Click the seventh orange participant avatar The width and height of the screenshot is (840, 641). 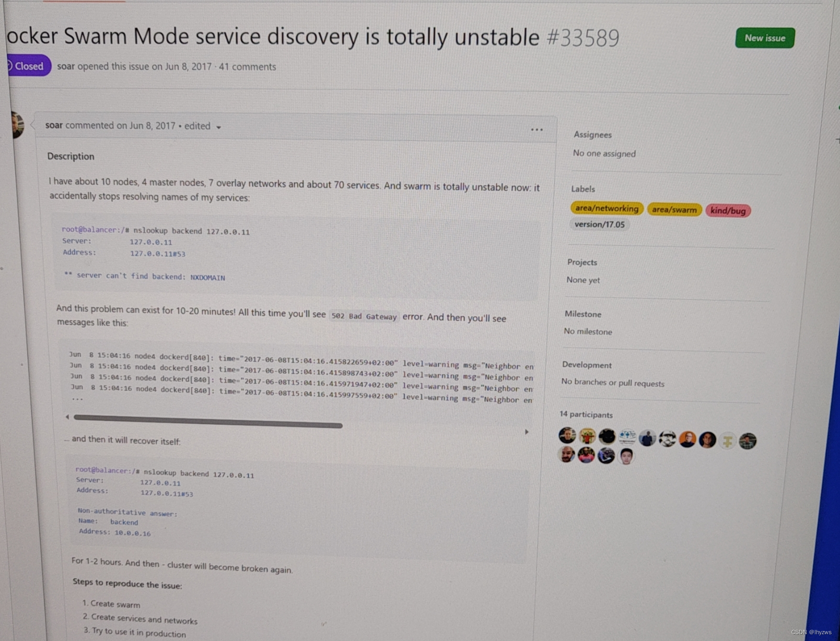tap(687, 440)
